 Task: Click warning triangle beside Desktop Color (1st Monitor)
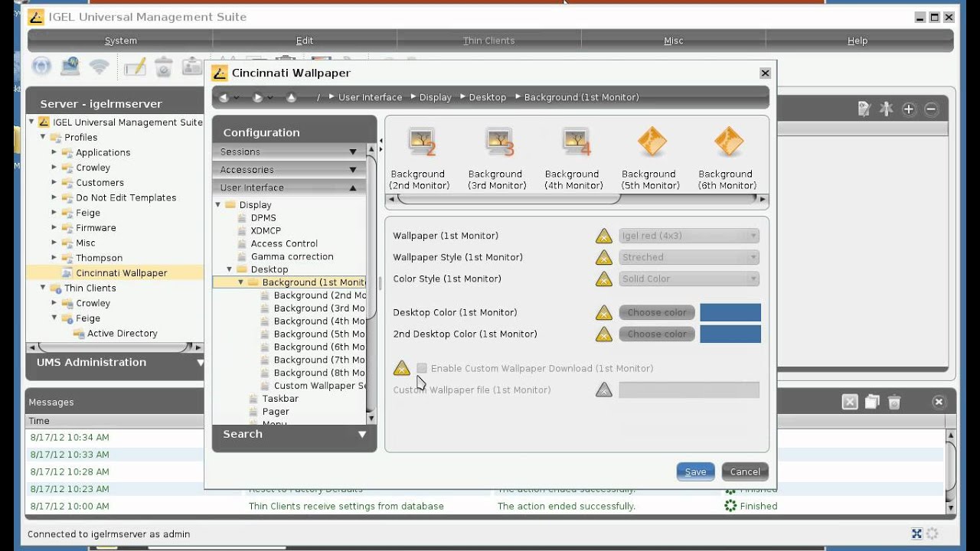604,312
